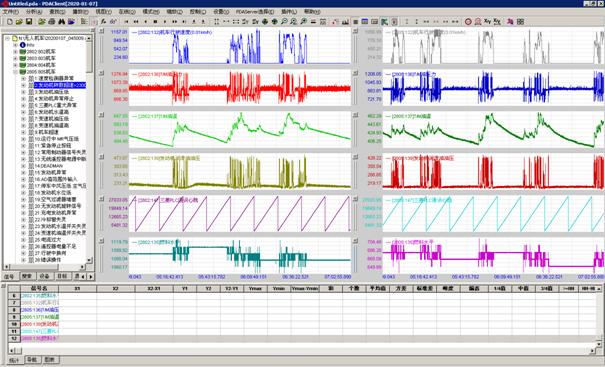Click the first Xy plot toolbar icon
The height and width of the screenshot is (367, 605).
[x=487, y=22]
